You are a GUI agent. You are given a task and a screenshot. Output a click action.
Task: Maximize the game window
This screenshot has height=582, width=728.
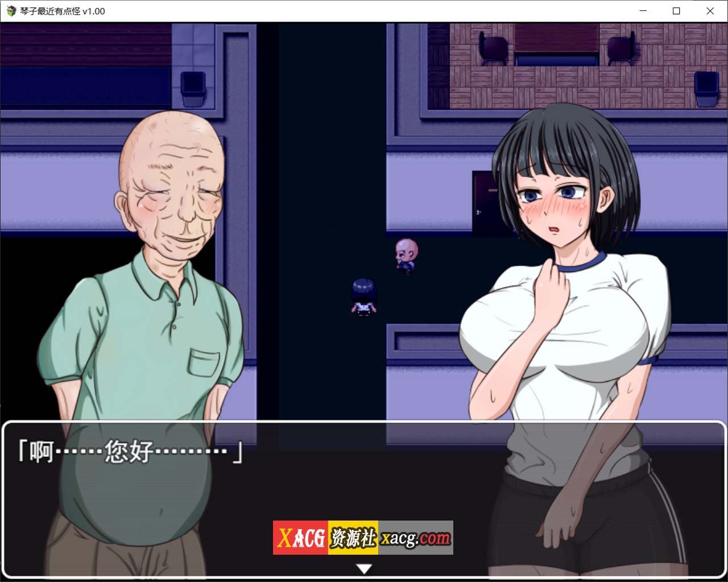tap(676, 11)
